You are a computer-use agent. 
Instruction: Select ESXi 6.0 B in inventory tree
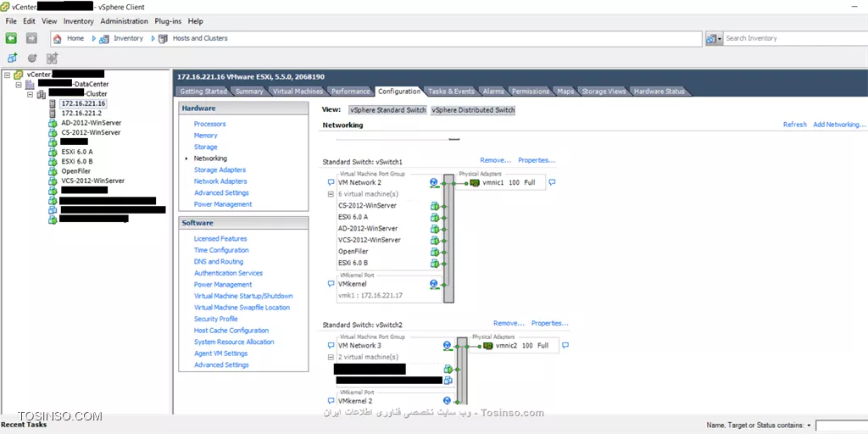coord(77,161)
